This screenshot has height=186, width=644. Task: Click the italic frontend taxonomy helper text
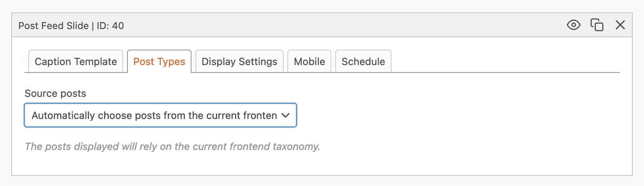(172, 146)
